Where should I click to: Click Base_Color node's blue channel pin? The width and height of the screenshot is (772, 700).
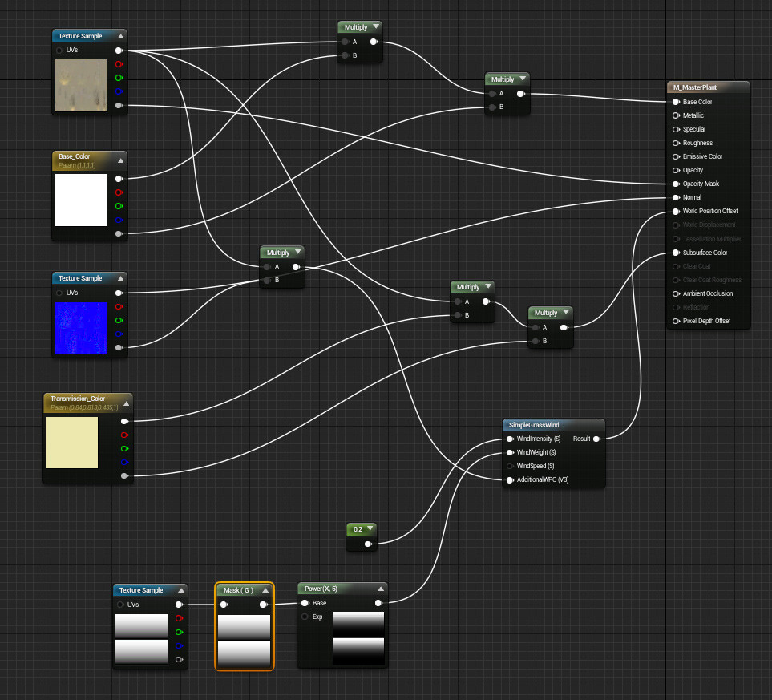pos(119,220)
